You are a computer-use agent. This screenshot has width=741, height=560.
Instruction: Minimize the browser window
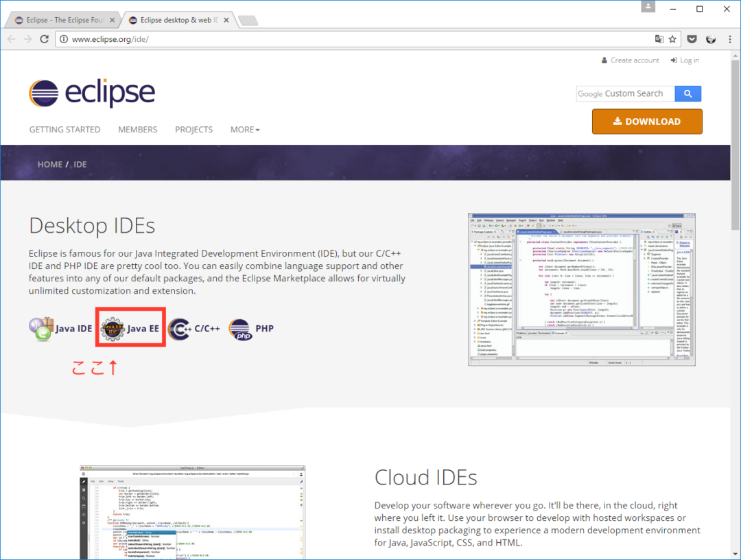coord(673,9)
